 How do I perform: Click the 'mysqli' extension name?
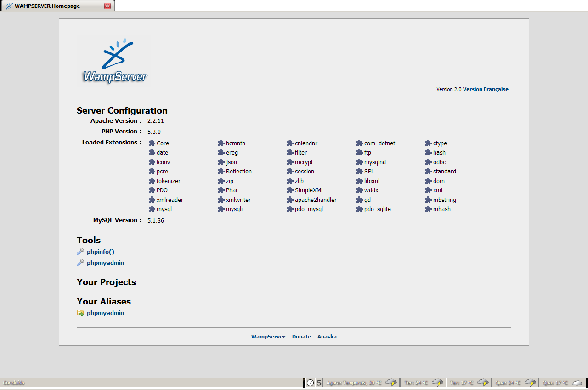tap(234, 209)
